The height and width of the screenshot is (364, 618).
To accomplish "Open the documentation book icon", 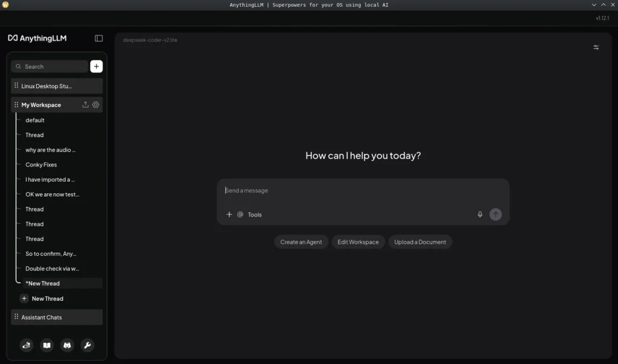I will (x=47, y=345).
